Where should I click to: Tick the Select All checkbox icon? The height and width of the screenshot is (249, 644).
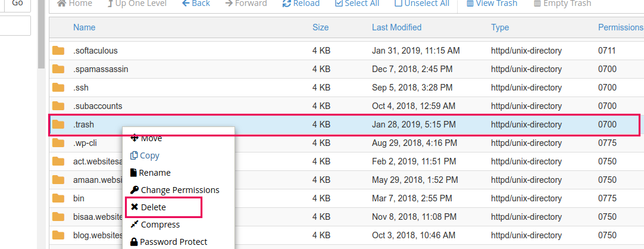pos(339,4)
